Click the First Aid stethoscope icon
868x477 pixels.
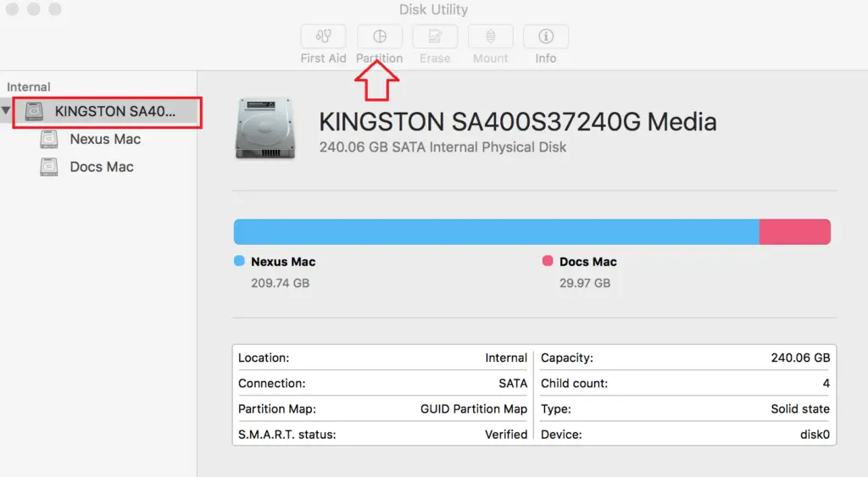(323, 36)
